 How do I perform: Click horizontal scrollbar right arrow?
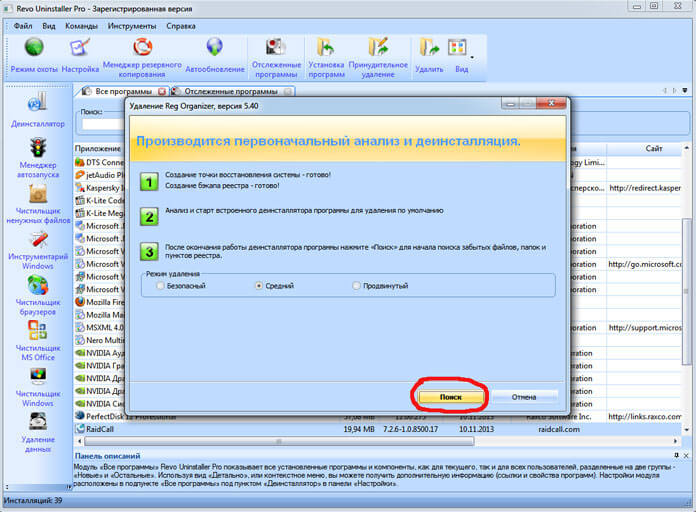tap(676, 441)
